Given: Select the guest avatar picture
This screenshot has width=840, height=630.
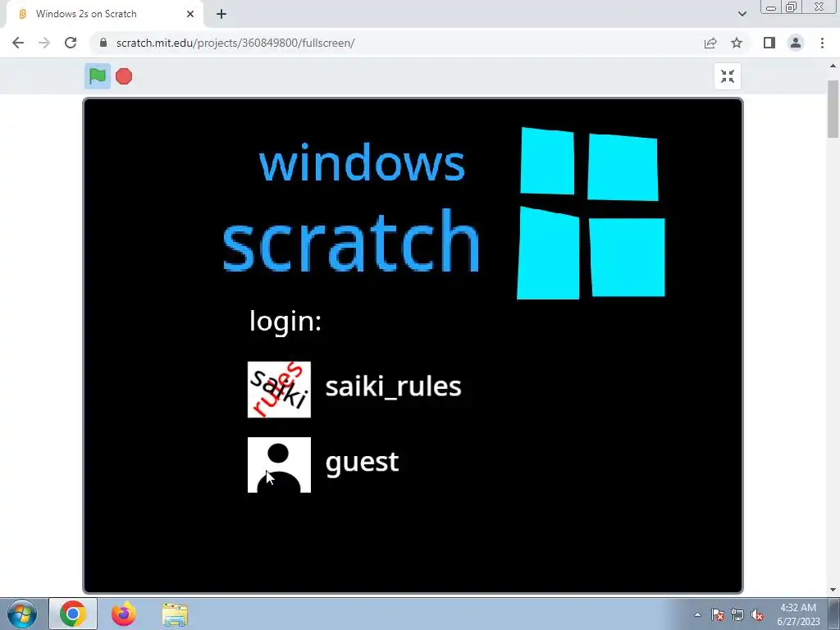Looking at the screenshot, I should [x=279, y=465].
